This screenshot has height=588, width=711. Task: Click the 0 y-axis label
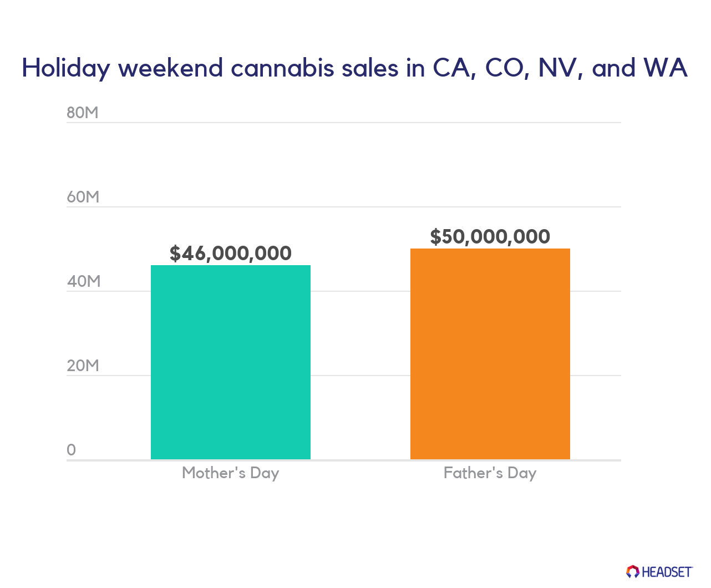(x=71, y=450)
